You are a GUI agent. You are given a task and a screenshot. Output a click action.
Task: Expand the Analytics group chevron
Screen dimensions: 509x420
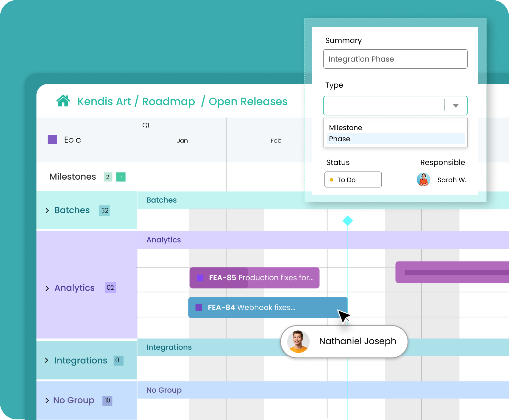[x=47, y=288]
